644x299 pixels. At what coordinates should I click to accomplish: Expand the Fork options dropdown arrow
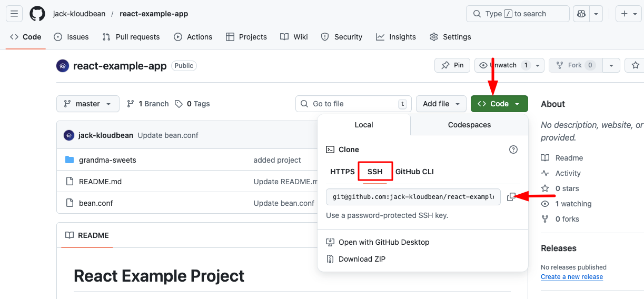(611, 65)
